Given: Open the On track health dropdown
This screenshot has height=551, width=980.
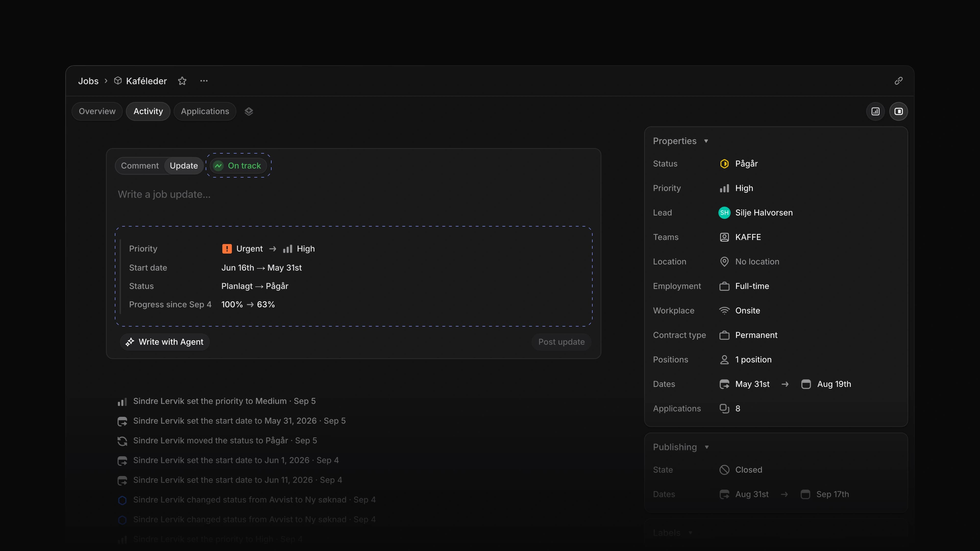Looking at the screenshot, I should click(239, 166).
